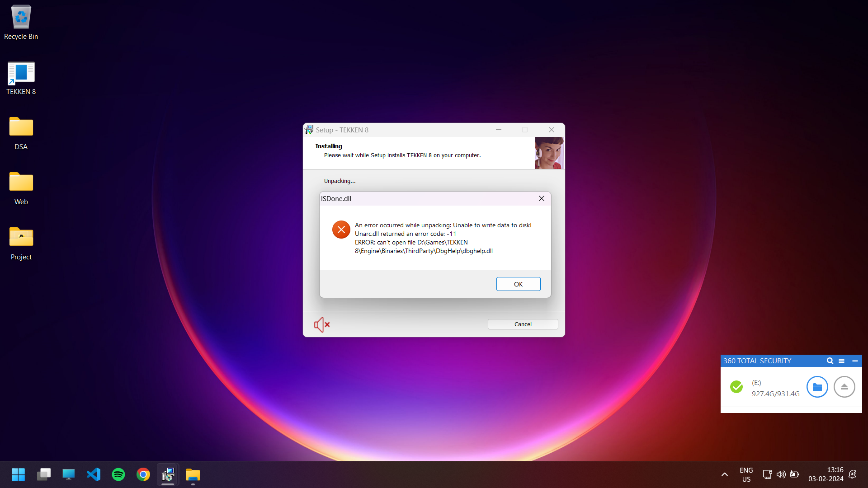The width and height of the screenshot is (868, 488).
Task: Open Google Chrome from the taskbar
Action: tap(143, 474)
